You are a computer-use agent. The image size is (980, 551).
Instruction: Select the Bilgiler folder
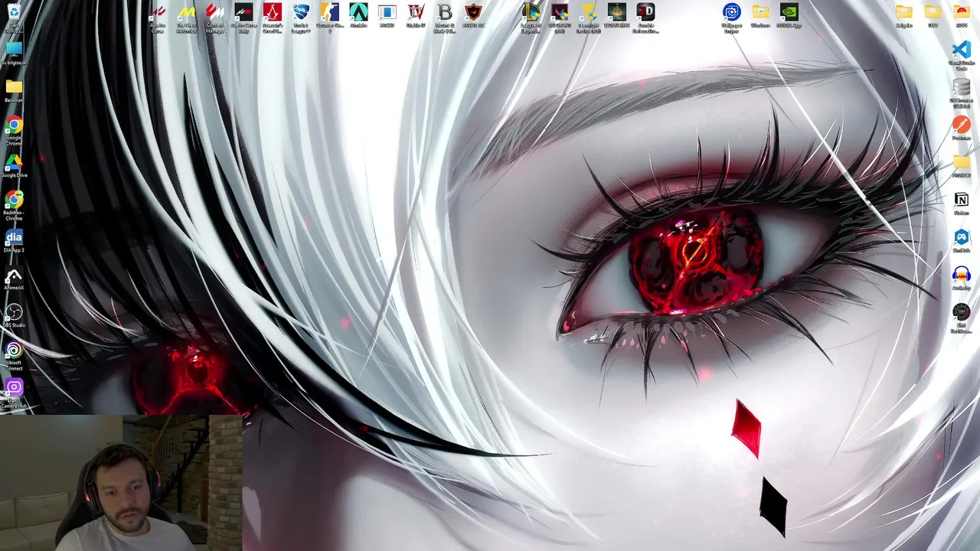904,15
